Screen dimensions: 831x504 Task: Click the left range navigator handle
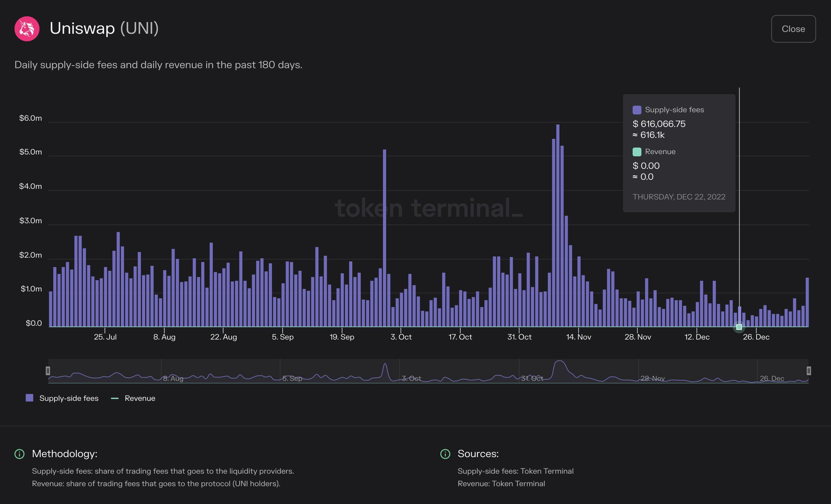point(48,371)
